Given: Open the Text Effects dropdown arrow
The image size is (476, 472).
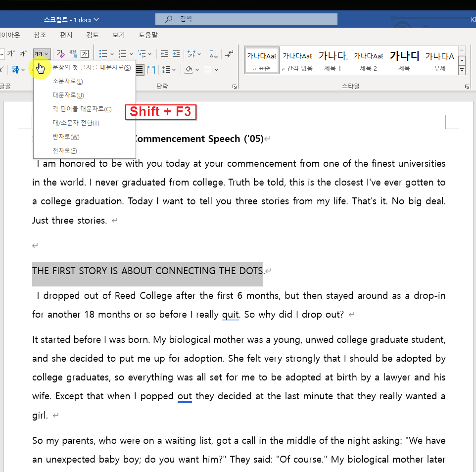Looking at the screenshot, I should point(23,70).
